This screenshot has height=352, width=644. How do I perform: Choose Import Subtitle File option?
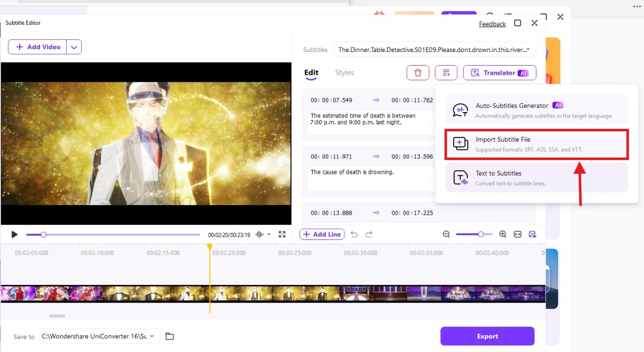[536, 144]
